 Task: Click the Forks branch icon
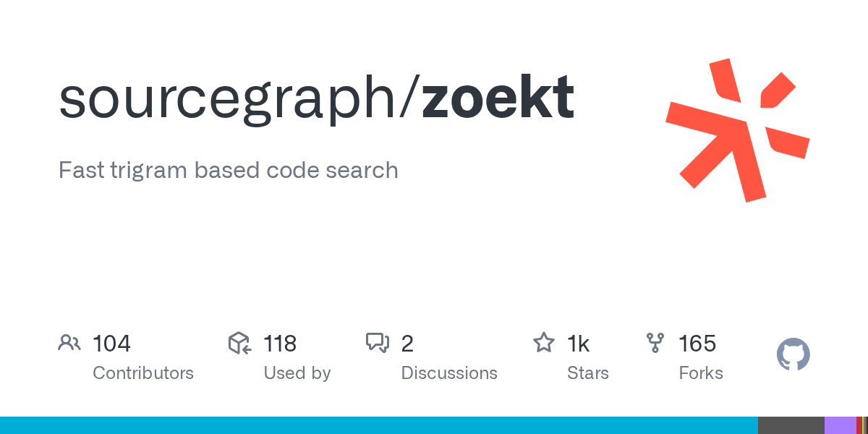point(655,343)
